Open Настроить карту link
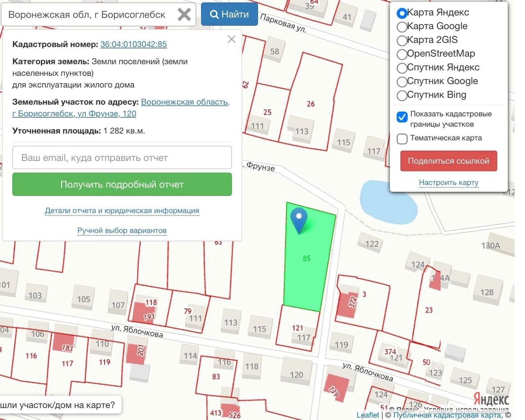Screen dimensions: 525x420 point(449,183)
